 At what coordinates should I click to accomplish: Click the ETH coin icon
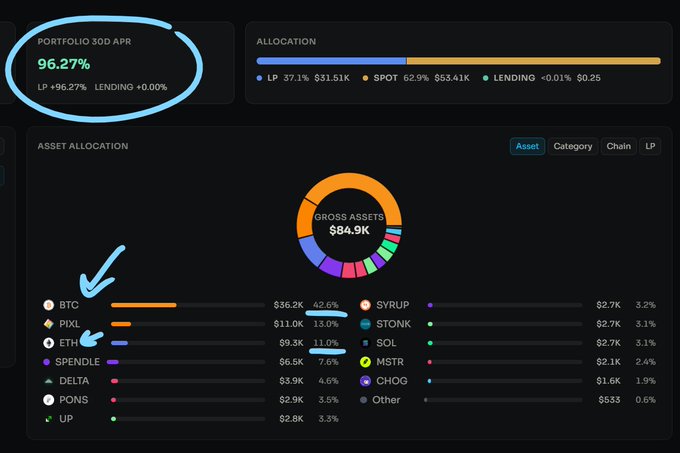coord(49,343)
